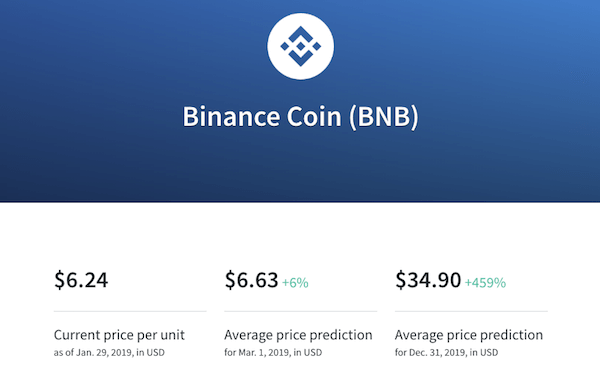This screenshot has width=600, height=380.
Task: Select the Binance Coin (BNB) title
Action: pyautogui.click(x=300, y=116)
